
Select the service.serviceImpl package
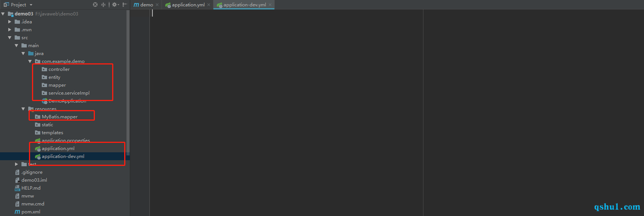click(69, 93)
